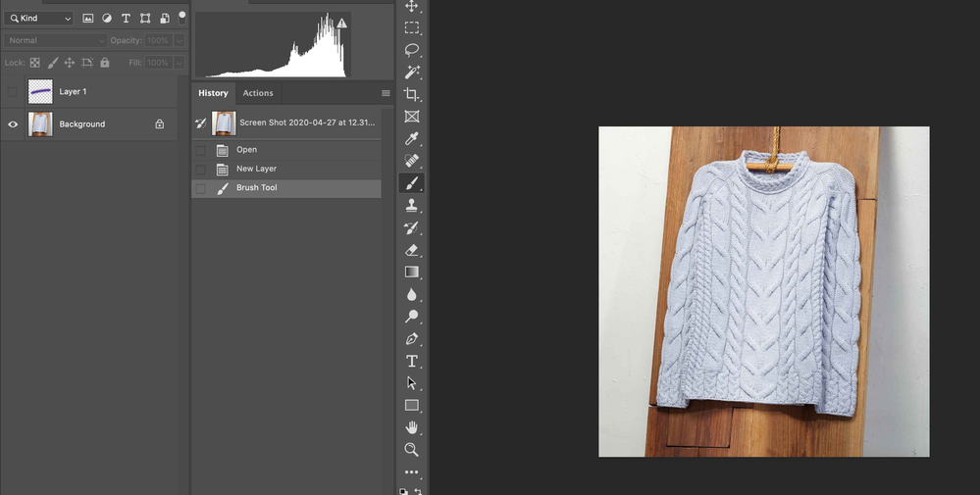Click the histogram cache warning triangle
This screenshot has width=980, height=495.
tap(342, 24)
